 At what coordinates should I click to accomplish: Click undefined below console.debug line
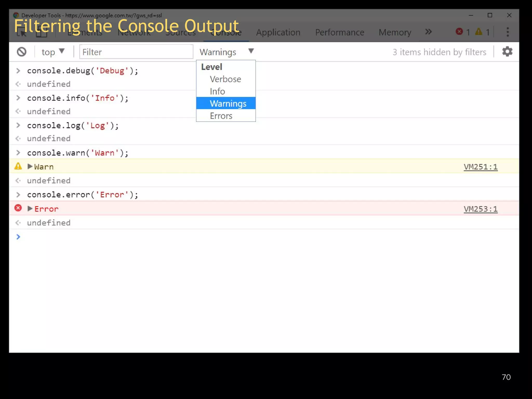pyautogui.click(x=49, y=84)
